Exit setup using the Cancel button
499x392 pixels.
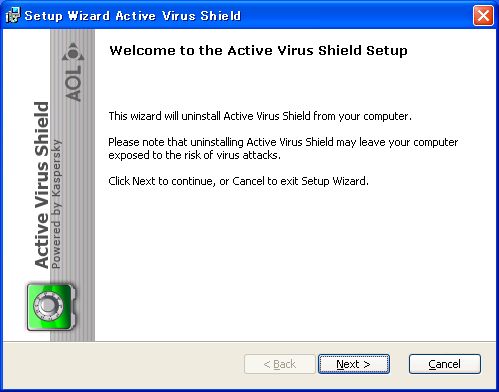[445, 364]
